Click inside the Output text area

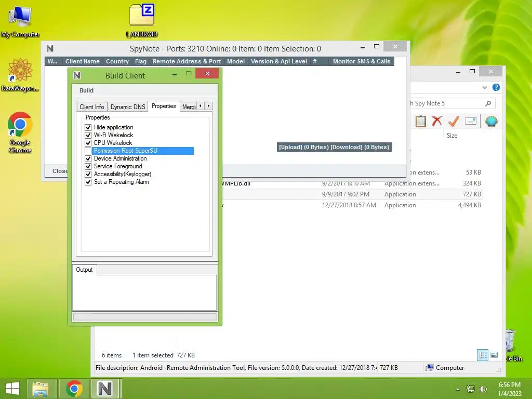(x=144, y=292)
